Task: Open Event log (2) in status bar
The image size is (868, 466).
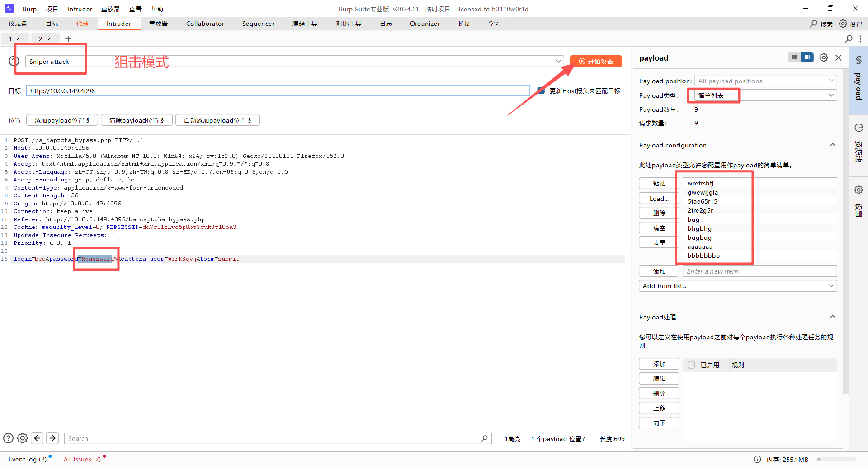Action: [28, 459]
